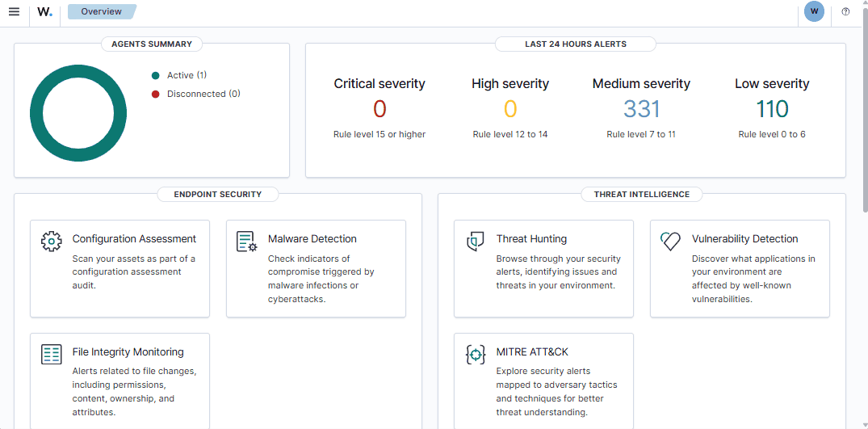This screenshot has width=868, height=429.
Task: Click the 'Low severity' heading
Action: (x=772, y=83)
